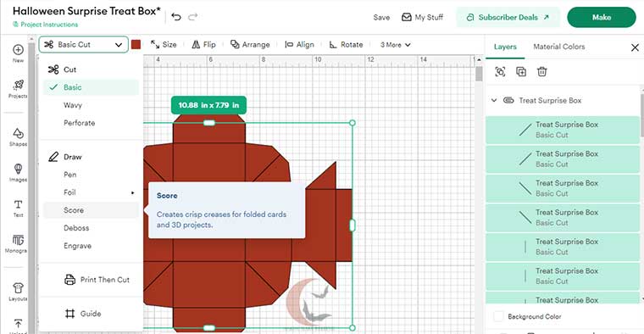This screenshot has height=334, width=644.
Task: Open Project Instructions link
Action: pyautogui.click(x=45, y=25)
